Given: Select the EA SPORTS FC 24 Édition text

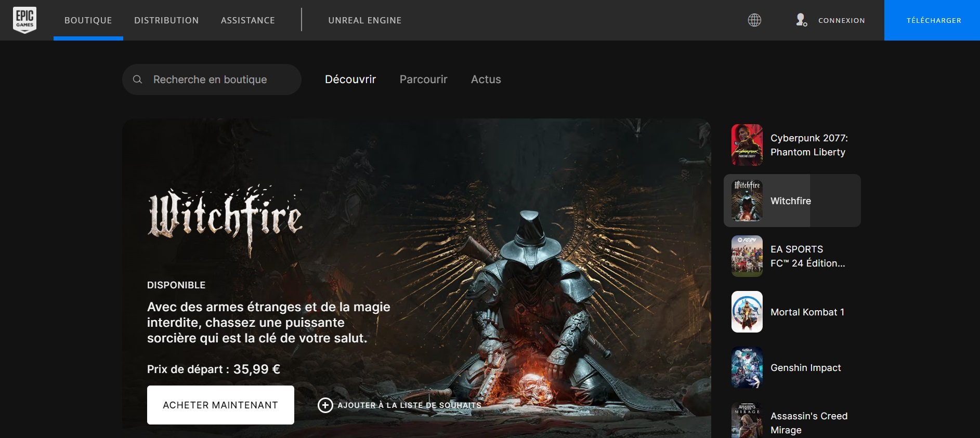Looking at the screenshot, I should [x=808, y=256].
